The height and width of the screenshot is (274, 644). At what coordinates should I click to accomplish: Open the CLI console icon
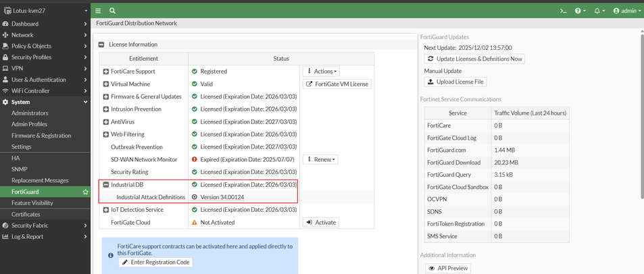[563, 11]
